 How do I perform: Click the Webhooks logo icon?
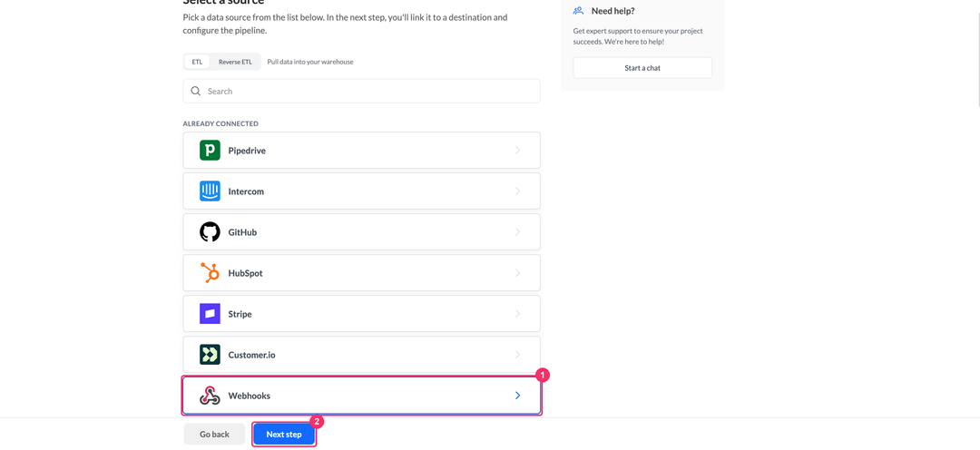[210, 396]
